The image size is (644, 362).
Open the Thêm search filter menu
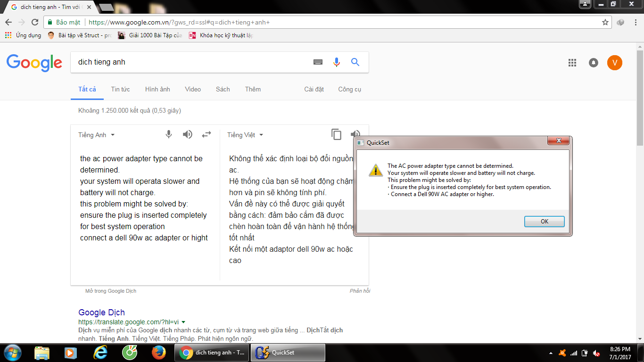click(x=253, y=89)
